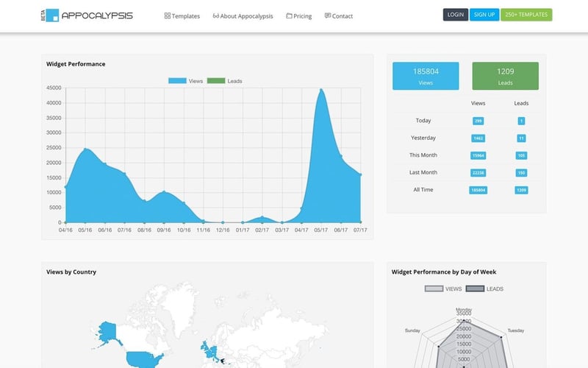588x368 pixels.
Task: Click the Tuesday point on radar chart
Action: click(x=501, y=337)
